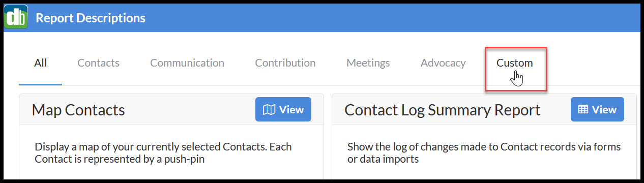Click the Contact Log Summary Report heading
The image size is (644, 183).
click(x=443, y=110)
